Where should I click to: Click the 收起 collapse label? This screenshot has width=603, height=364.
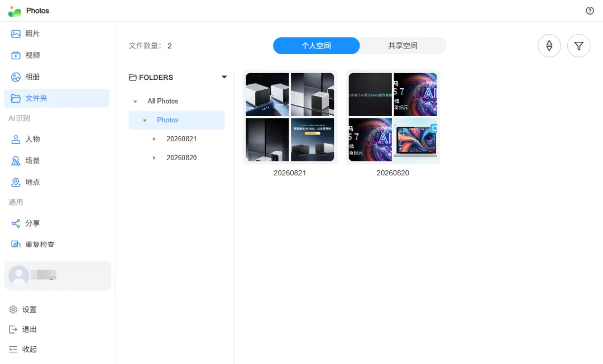pos(29,349)
